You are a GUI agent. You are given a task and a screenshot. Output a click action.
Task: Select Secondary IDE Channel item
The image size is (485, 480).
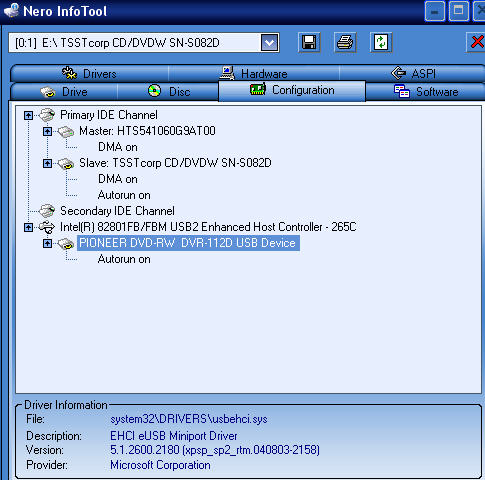[x=117, y=211]
